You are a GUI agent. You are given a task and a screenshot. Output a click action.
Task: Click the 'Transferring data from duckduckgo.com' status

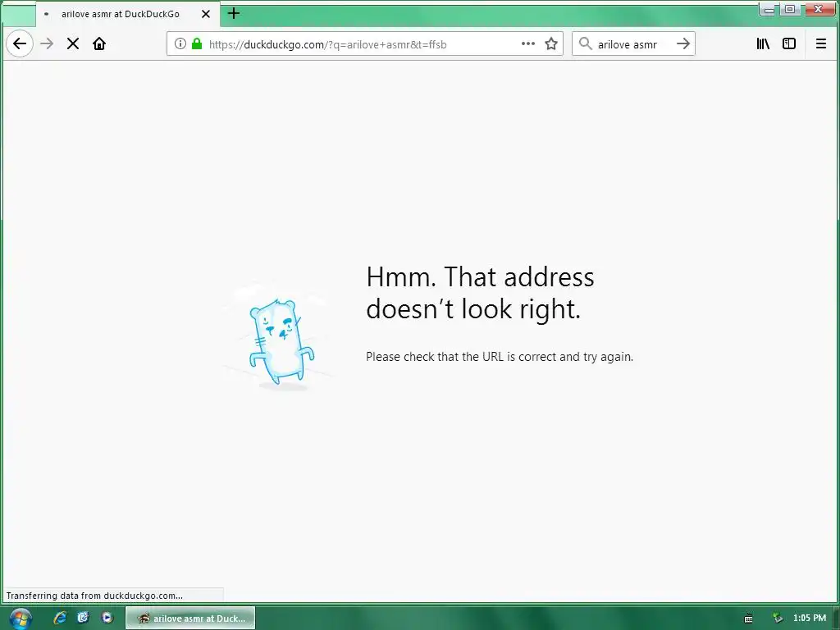tap(94, 596)
